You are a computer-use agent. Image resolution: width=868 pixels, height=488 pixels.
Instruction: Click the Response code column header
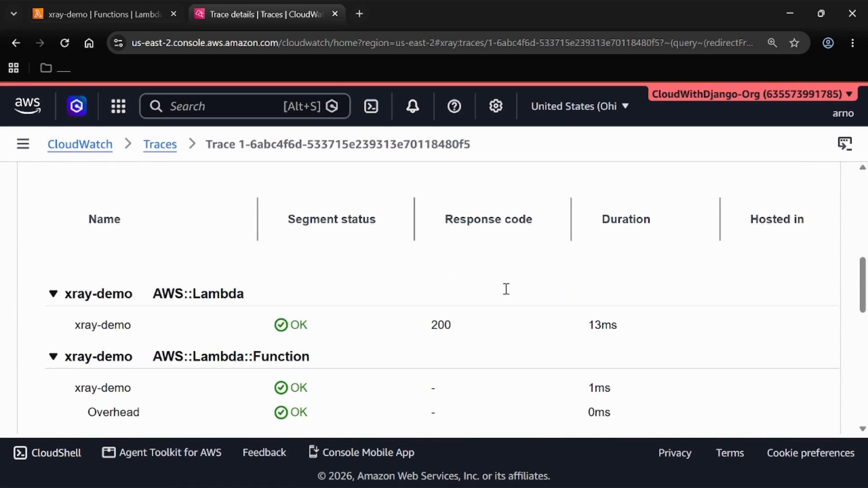click(x=489, y=219)
